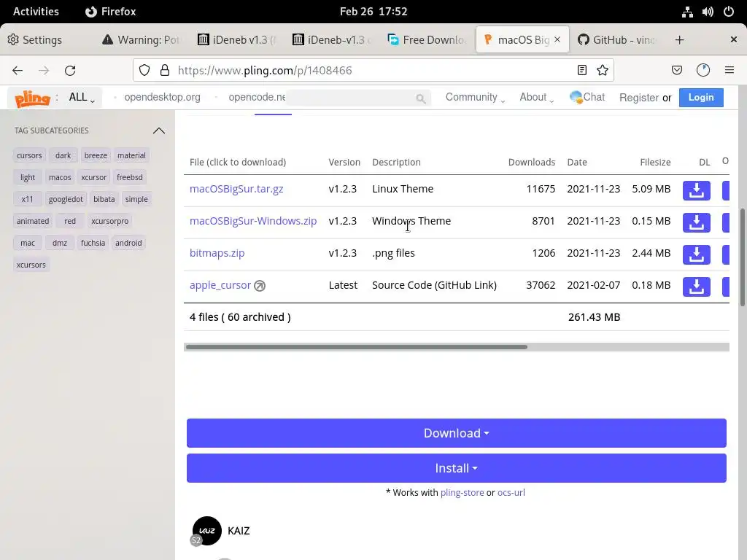Click the KAIZ author avatar
The image size is (747, 560).
206,531
